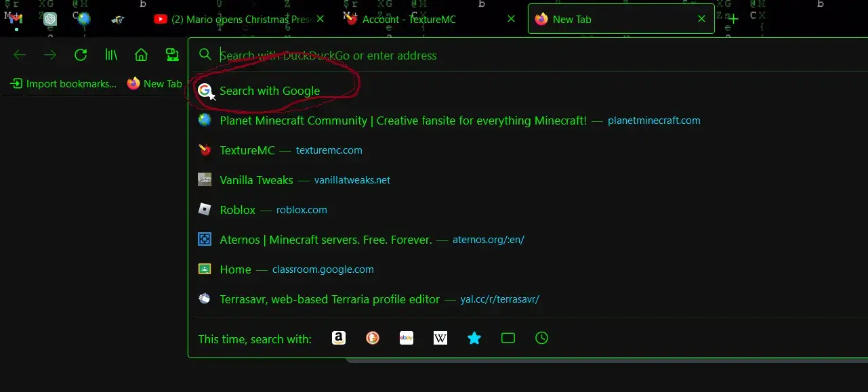Click the classroom.google.com URL text
Image resolution: width=868 pixels, height=392 pixels.
pos(323,269)
